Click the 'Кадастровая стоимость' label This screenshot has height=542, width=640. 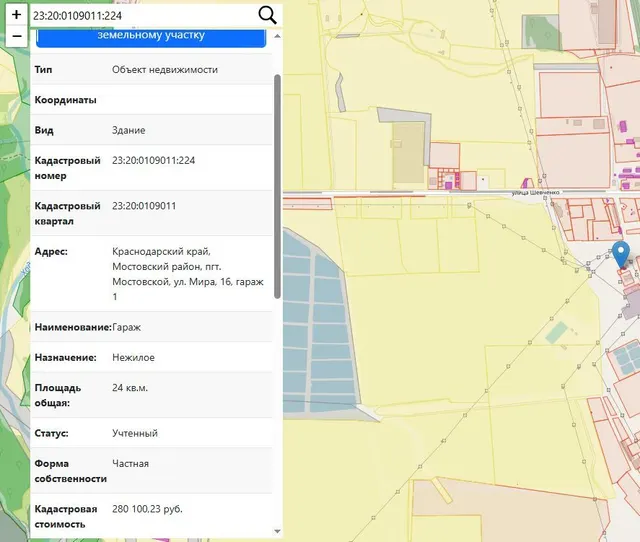66,516
